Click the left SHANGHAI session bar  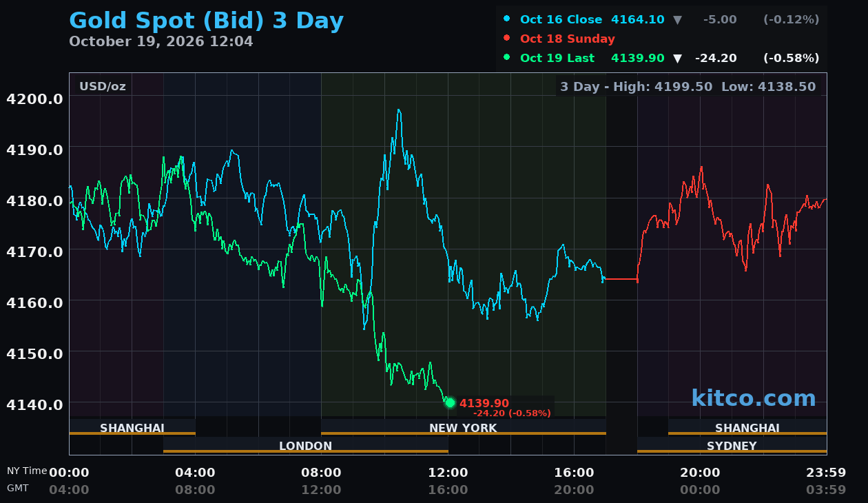coord(132,427)
